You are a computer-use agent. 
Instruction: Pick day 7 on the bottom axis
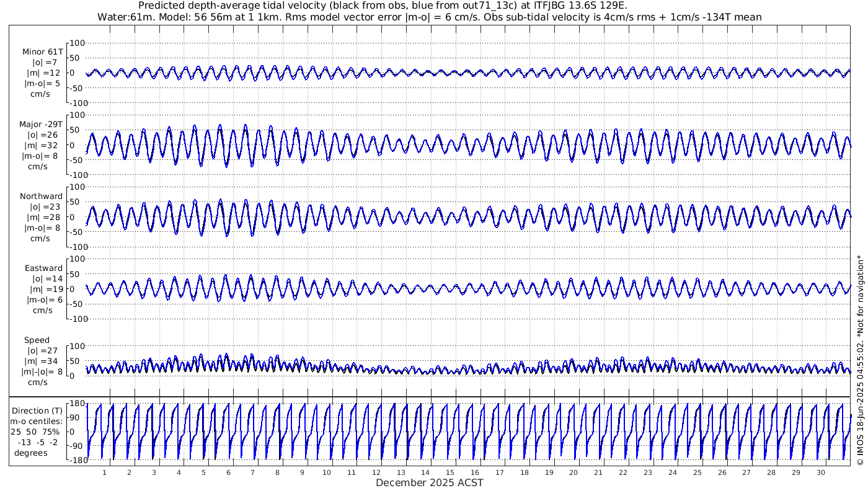point(252,472)
